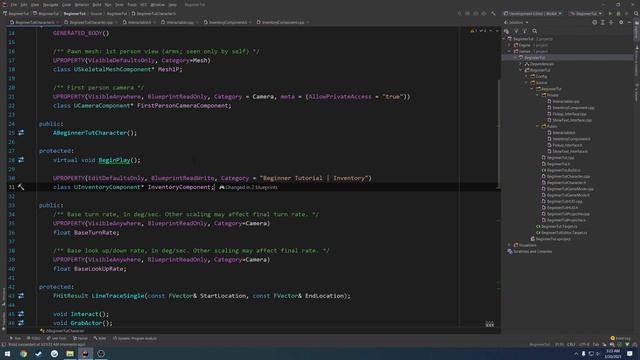Viewport: 640px width, 360px height.
Task: Collapse the Games folder in Solution tree
Action: [x=510, y=51]
